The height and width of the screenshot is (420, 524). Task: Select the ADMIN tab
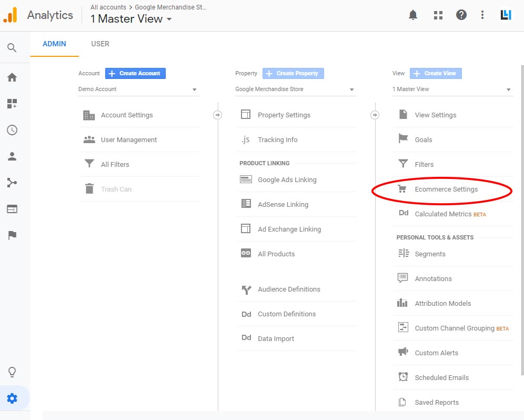click(54, 44)
